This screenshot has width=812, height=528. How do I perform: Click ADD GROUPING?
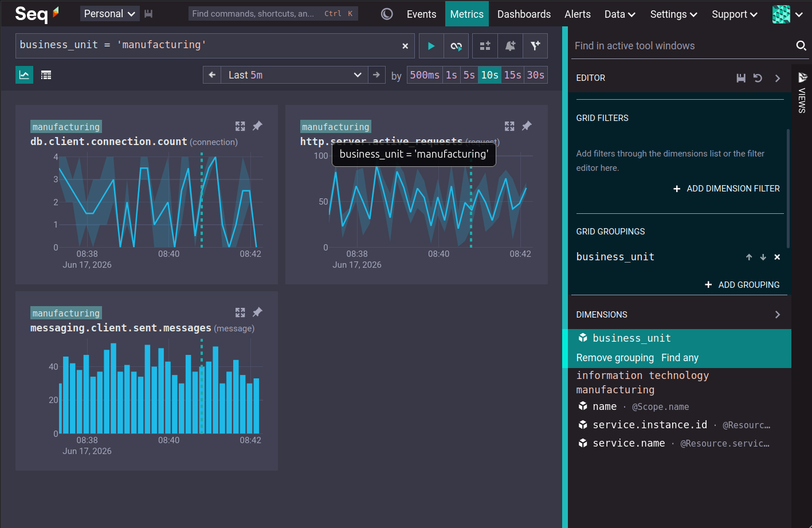742,285
